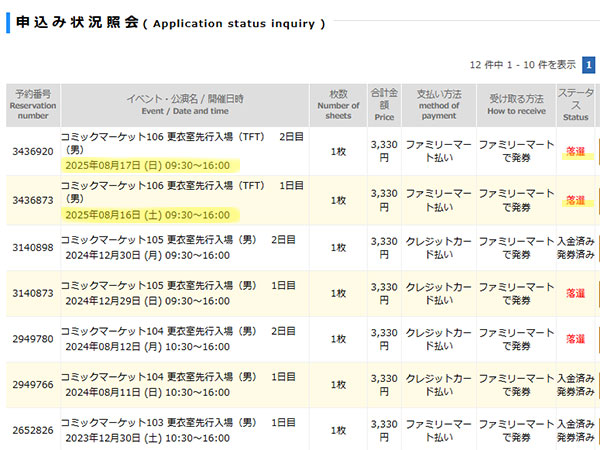The height and width of the screenshot is (450, 600).
Task: Select reservation number 3140873
Action: [x=33, y=293]
